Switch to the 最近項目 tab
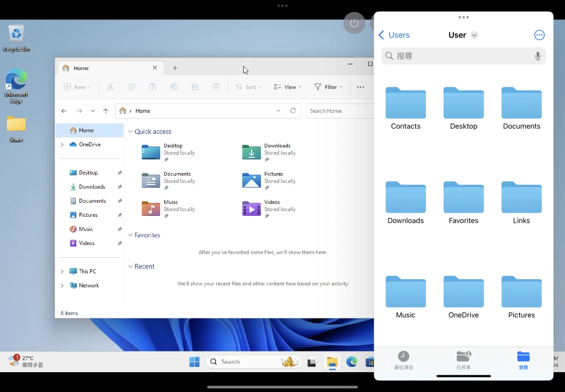The width and height of the screenshot is (565, 392). 403,360
